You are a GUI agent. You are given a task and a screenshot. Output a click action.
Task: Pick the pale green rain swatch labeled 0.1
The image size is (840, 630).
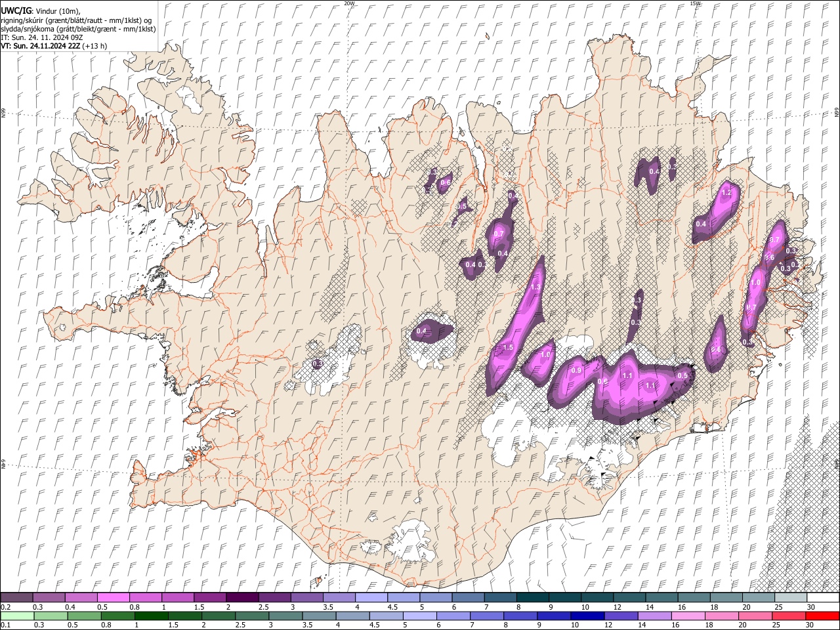point(17,616)
